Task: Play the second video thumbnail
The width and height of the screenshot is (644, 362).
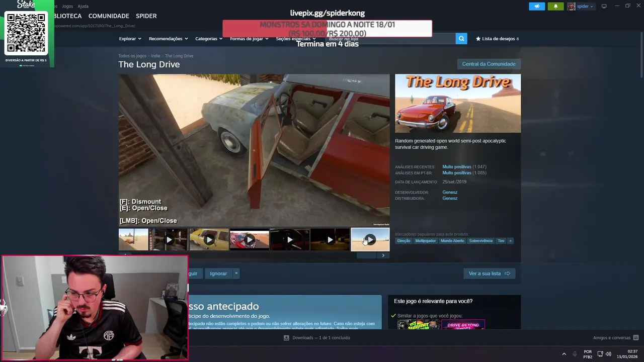Action: pos(169,239)
